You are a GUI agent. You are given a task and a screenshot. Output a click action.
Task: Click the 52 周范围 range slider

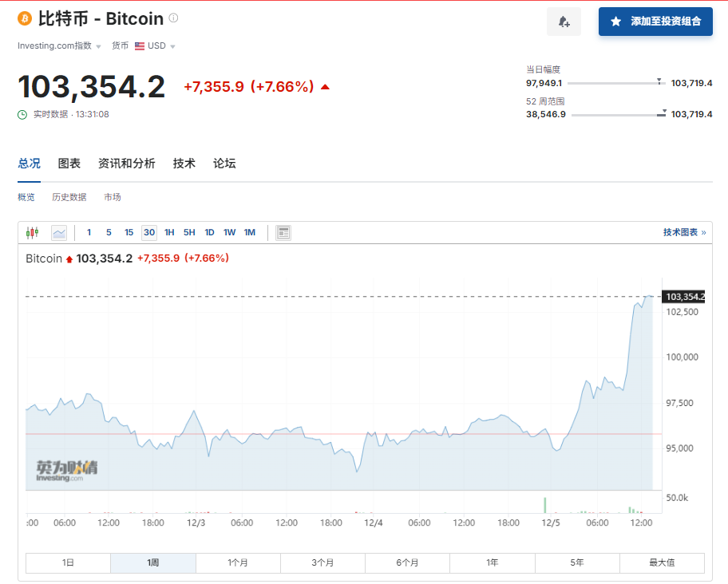click(619, 115)
